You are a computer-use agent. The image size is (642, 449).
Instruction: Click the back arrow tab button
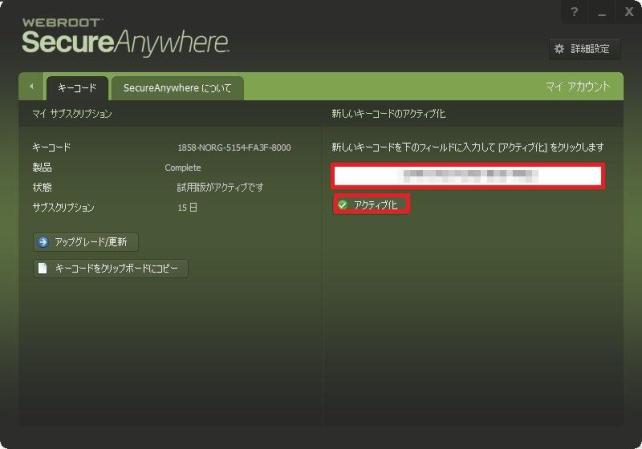pyautogui.click(x=32, y=87)
